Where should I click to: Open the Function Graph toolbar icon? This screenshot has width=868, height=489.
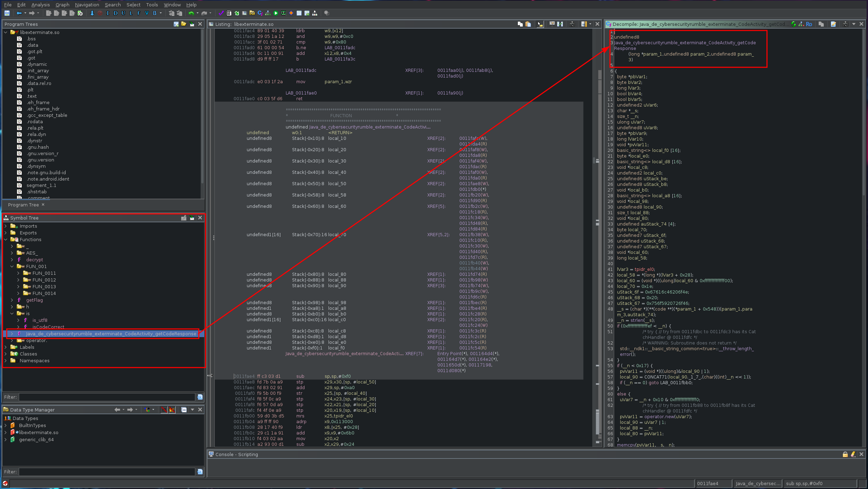click(268, 13)
